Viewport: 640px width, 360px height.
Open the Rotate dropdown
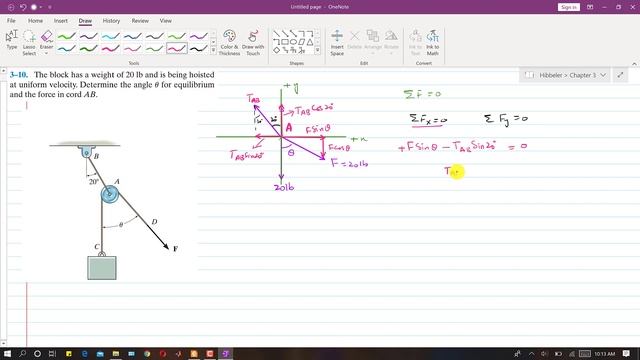391,42
